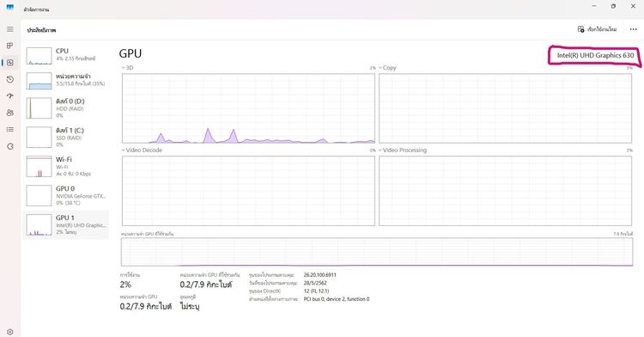Close the Task Manager window

coord(633,6)
